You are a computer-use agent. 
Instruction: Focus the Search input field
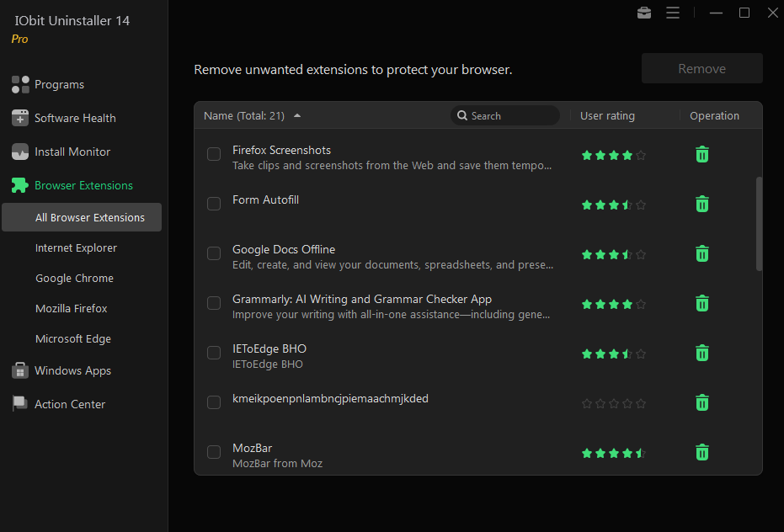point(505,115)
